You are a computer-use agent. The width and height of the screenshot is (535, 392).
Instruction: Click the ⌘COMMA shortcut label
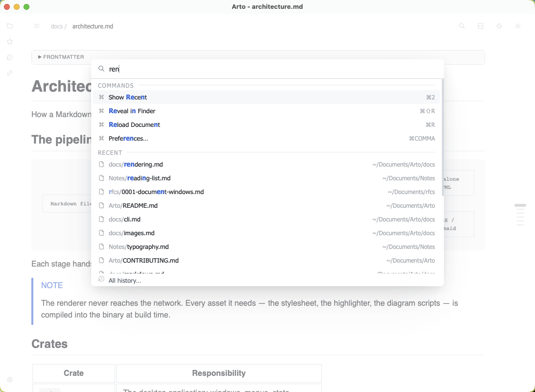[x=422, y=139]
